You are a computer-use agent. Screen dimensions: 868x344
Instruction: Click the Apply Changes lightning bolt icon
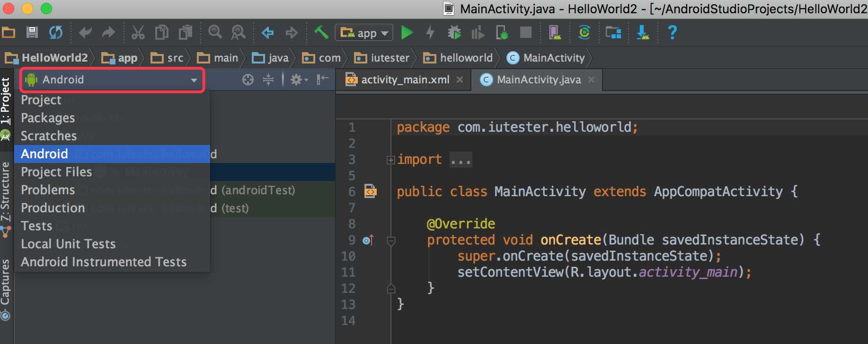[430, 33]
